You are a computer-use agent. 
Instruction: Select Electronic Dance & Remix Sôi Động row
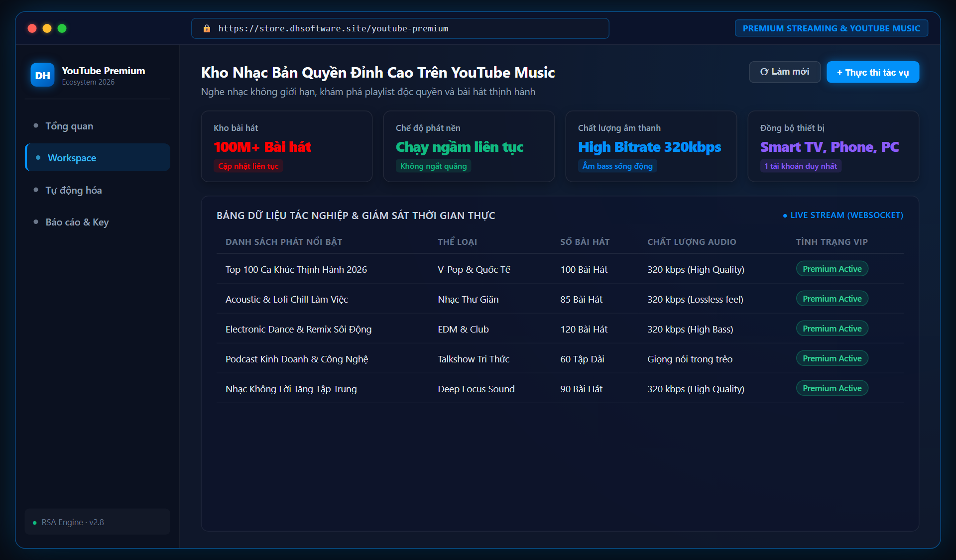pos(560,329)
